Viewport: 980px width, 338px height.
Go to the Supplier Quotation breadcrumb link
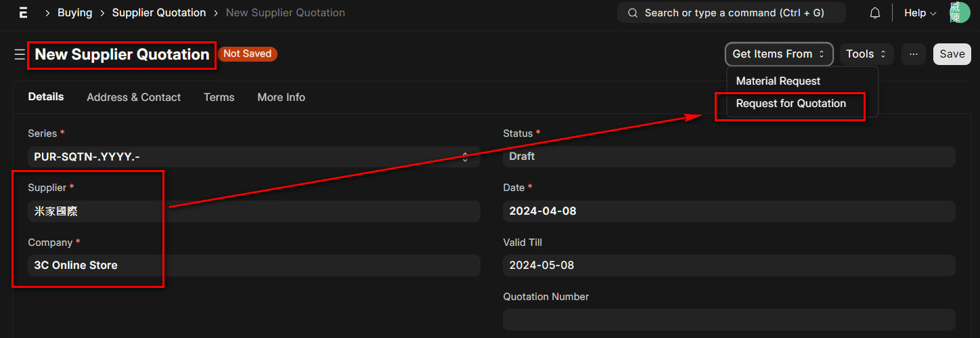click(x=159, y=13)
